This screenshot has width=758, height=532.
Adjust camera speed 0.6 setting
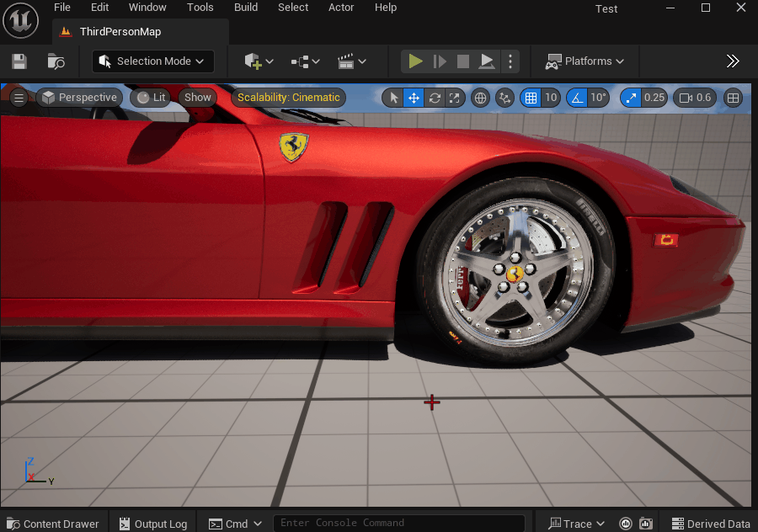(695, 98)
